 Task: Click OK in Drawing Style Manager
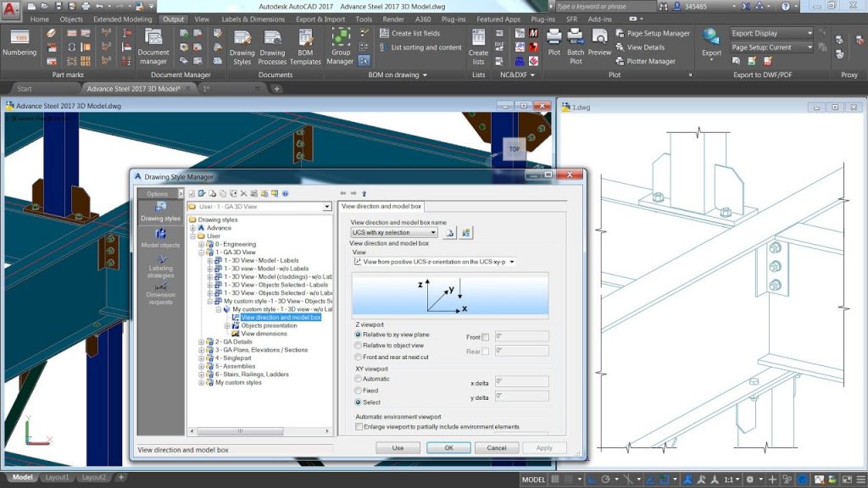(x=448, y=447)
